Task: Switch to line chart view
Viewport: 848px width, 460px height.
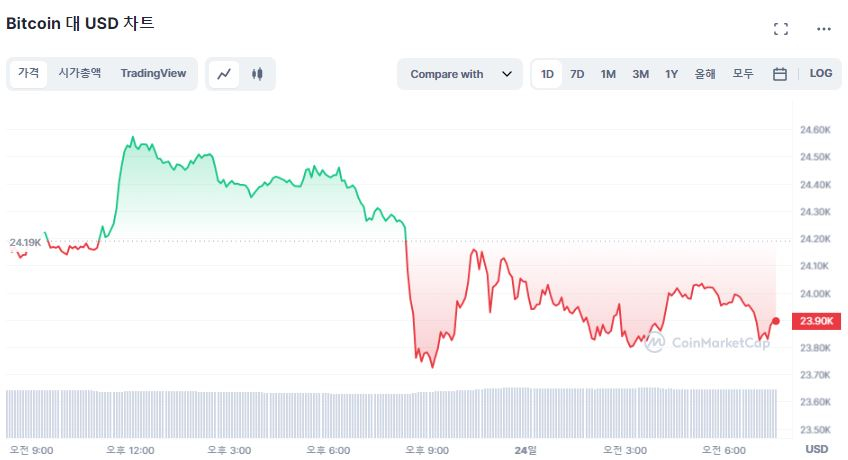Action: (x=224, y=74)
